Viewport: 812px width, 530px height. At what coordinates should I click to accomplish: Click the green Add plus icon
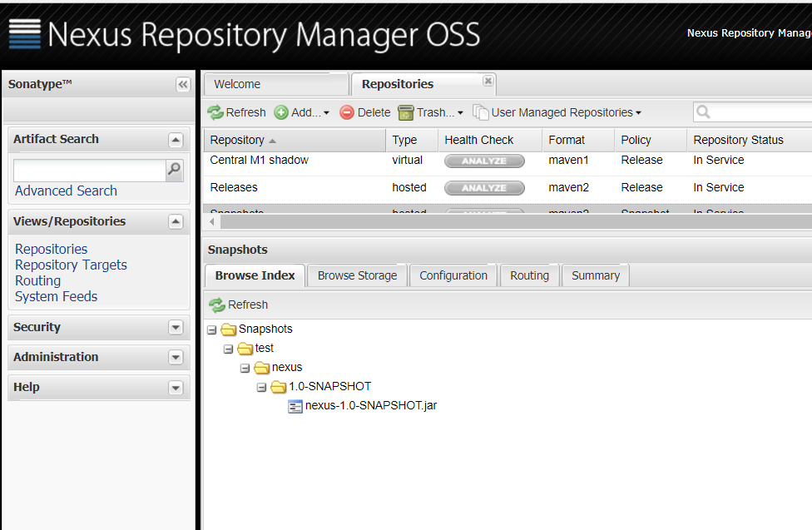281,112
